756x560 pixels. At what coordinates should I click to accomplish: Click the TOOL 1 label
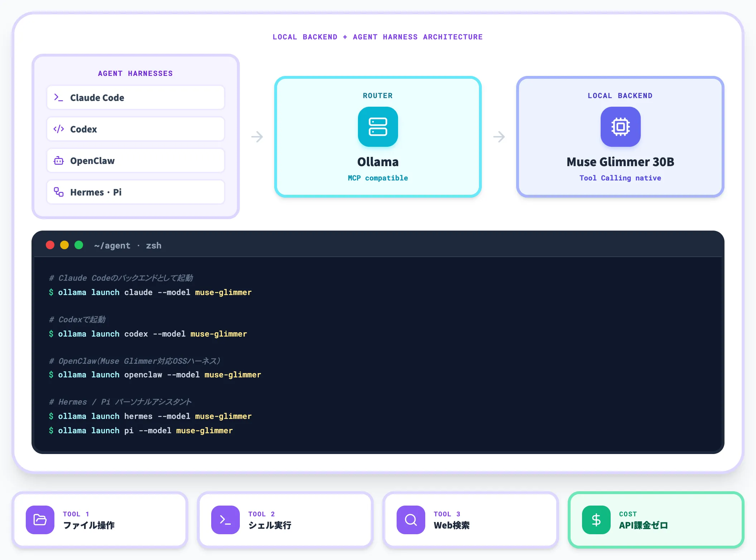pyautogui.click(x=76, y=514)
